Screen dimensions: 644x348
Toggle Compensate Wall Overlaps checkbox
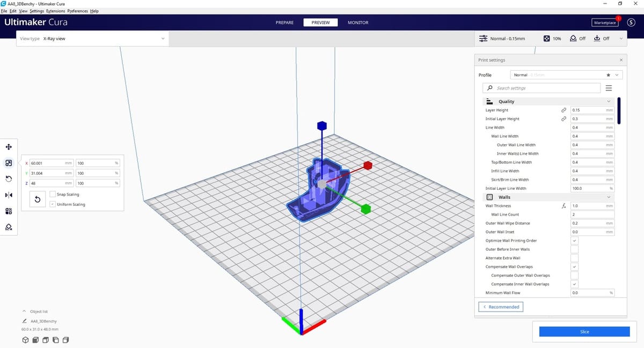[x=574, y=266]
